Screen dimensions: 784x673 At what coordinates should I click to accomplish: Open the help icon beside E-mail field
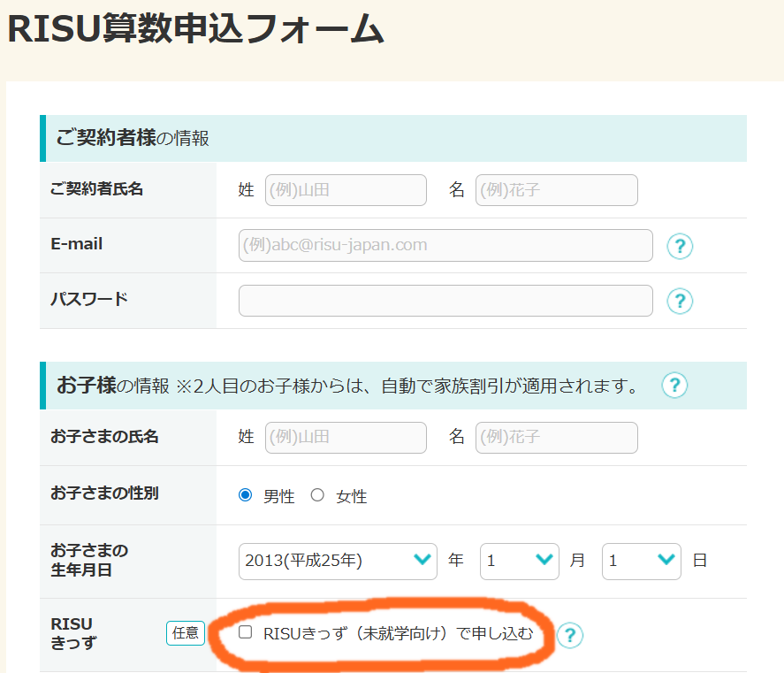click(x=680, y=246)
